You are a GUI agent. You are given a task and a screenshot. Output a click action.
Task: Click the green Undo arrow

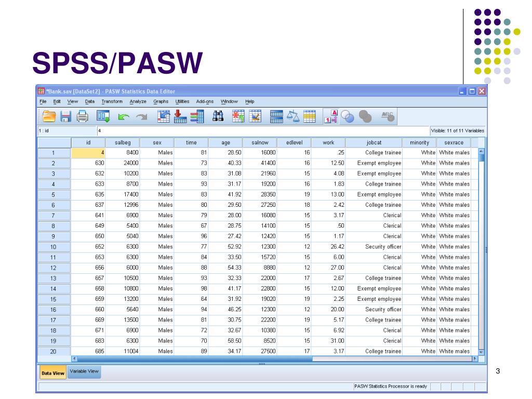click(x=124, y=117)
